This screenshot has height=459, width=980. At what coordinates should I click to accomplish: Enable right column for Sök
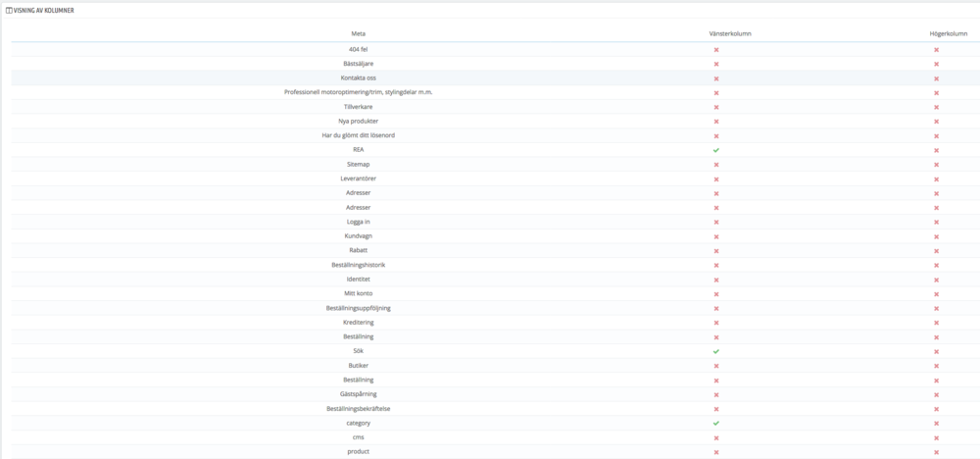[x=936, y=352]
